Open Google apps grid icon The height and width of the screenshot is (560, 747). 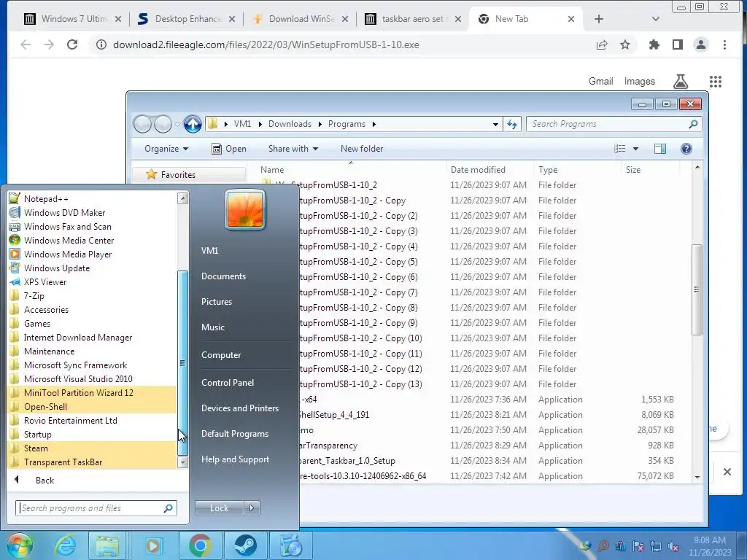(x=716, y=82)
